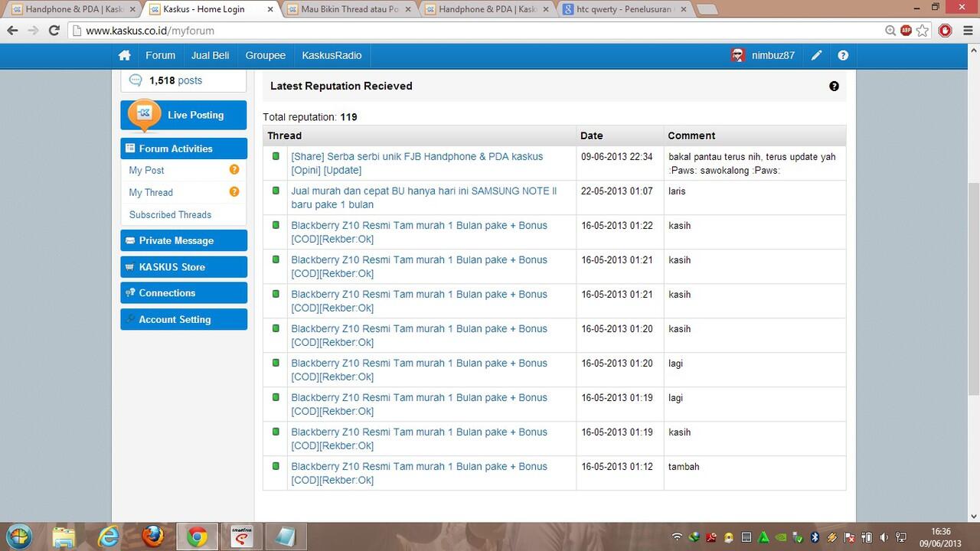The height and width of the screenshot is (551, 980).
Task: Click the Total reputation 119 text
Action: point(309,117)
